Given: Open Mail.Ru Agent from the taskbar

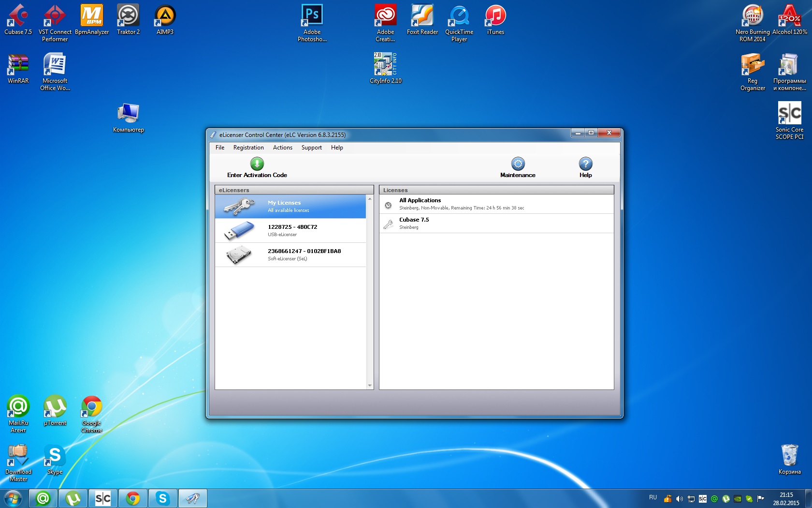Looking at the screenshot, I should coord(43,498).
